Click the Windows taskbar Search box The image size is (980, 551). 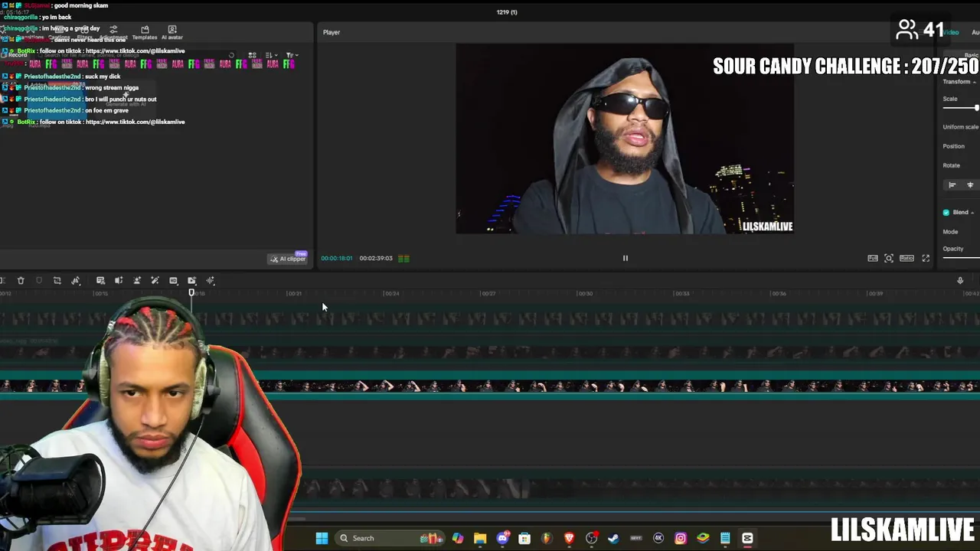tap(391, 538)
